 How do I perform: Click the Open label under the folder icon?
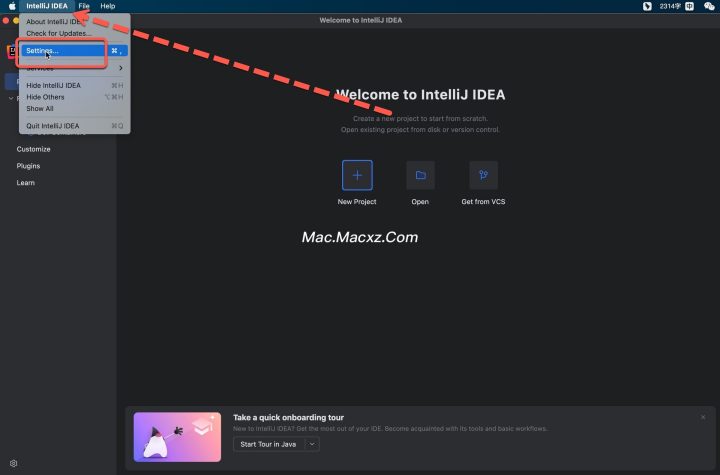pyautogui.click(x=420, y=202)
